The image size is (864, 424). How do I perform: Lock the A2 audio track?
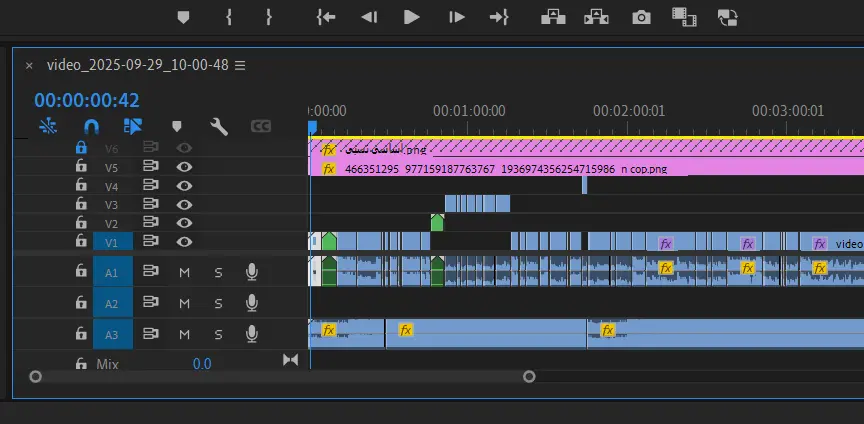81,302
